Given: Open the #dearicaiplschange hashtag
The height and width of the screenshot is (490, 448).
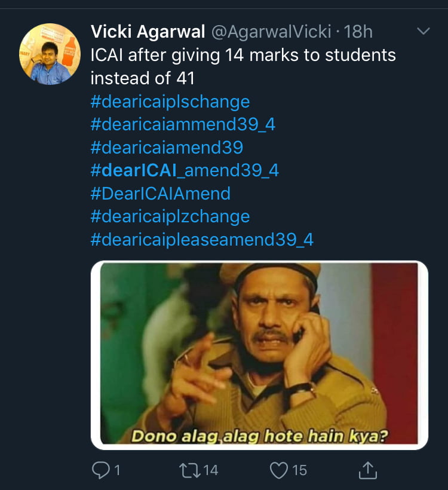Looking at the screenshot, I should [x=170, y=102].
